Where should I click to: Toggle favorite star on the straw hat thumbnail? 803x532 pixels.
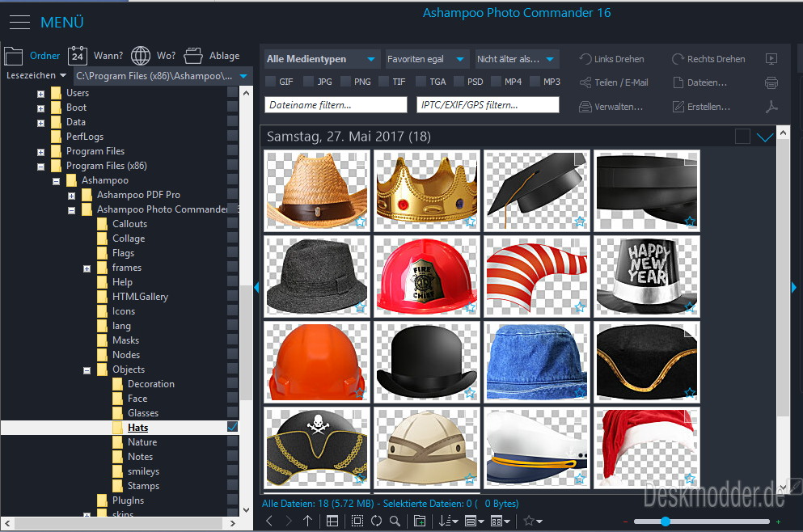pyautogui.click(x=361, y=222)
